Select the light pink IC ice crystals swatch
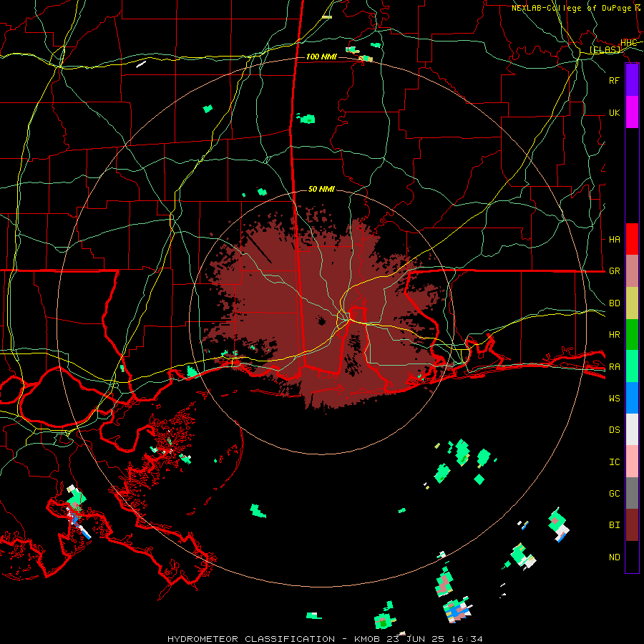 point(632,462)
